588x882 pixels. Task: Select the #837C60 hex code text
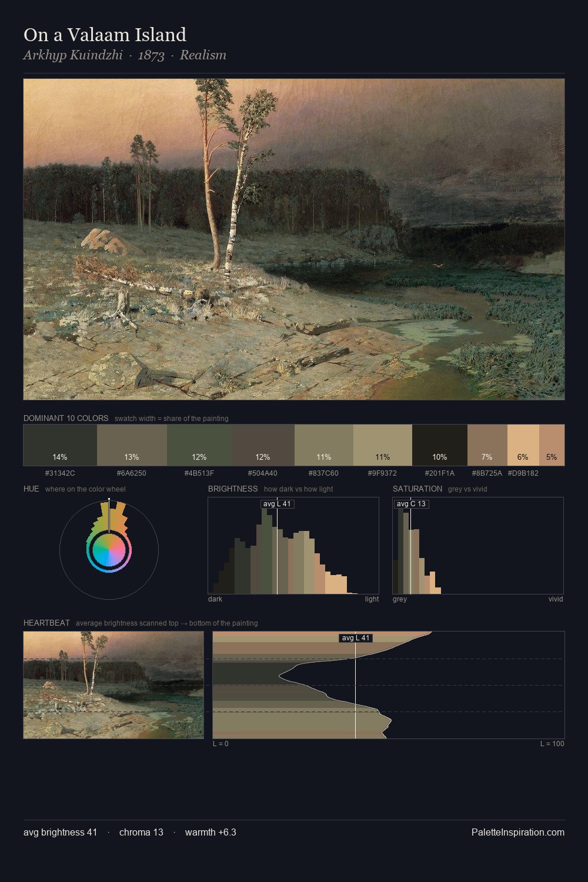[x=324, y=473]
